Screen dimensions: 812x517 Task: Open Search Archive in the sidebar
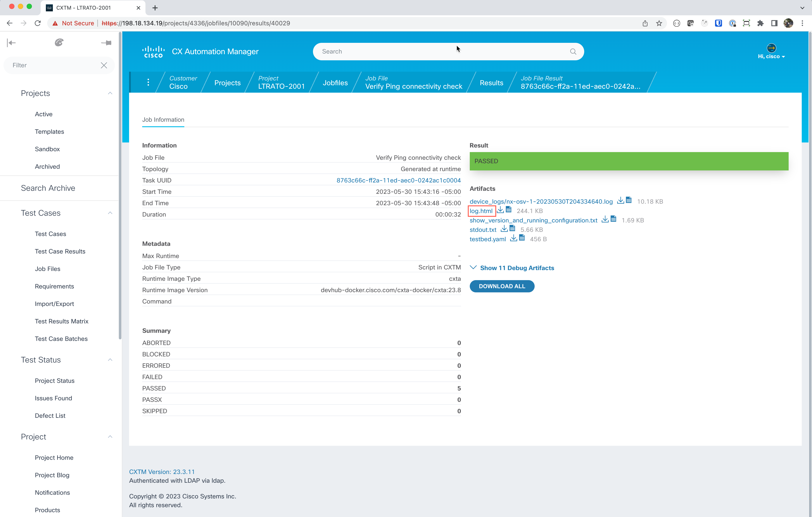(48, 188)
